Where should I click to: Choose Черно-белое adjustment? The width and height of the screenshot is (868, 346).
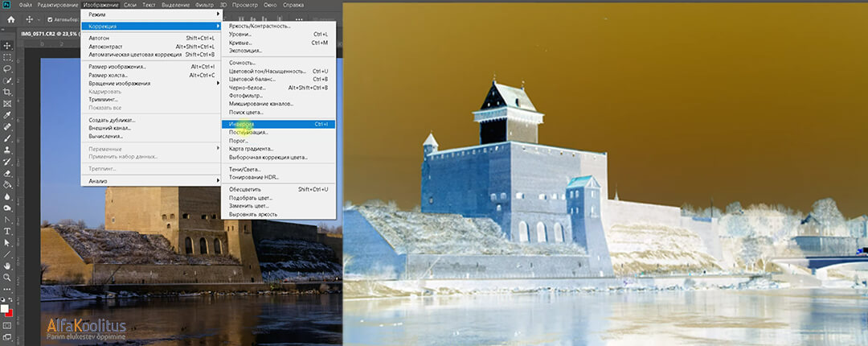278,88
